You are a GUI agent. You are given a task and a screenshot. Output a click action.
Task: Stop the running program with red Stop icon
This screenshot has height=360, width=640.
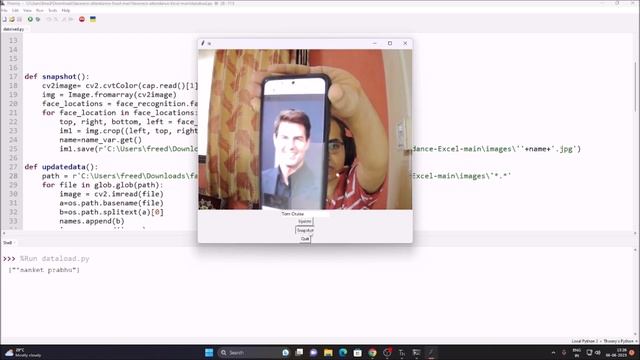coord(82,19)
